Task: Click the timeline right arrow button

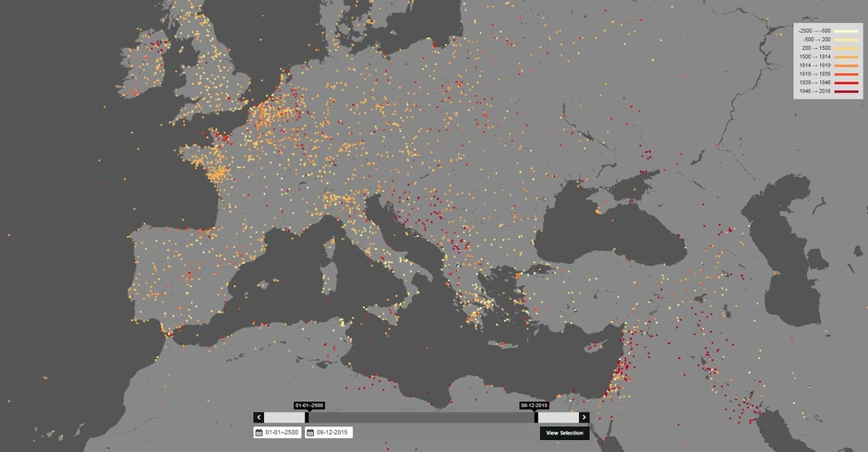Action: [584, 417]
